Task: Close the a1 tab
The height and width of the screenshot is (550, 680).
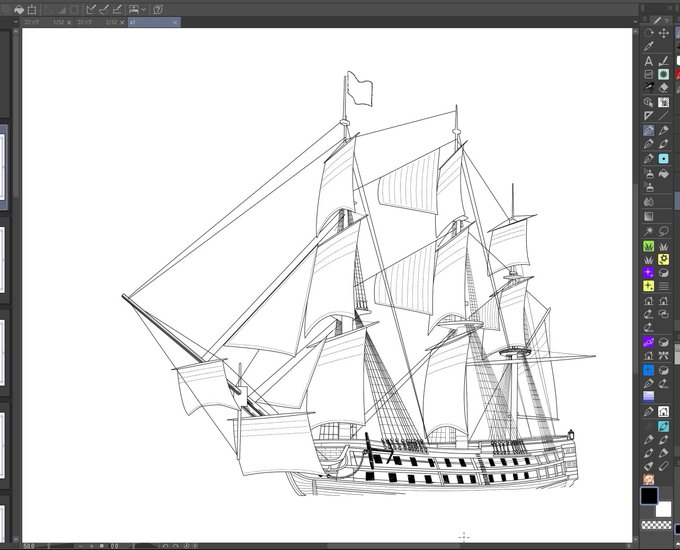Action: 175,22
